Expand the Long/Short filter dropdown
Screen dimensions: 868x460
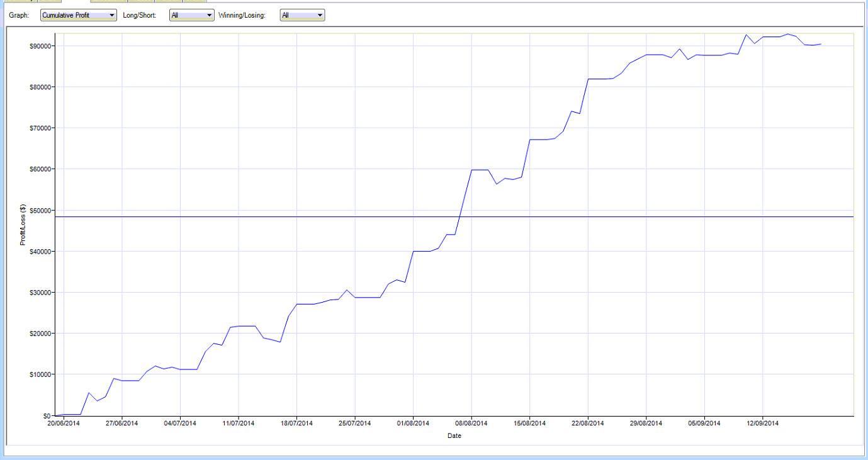click(x=192, y=15)
